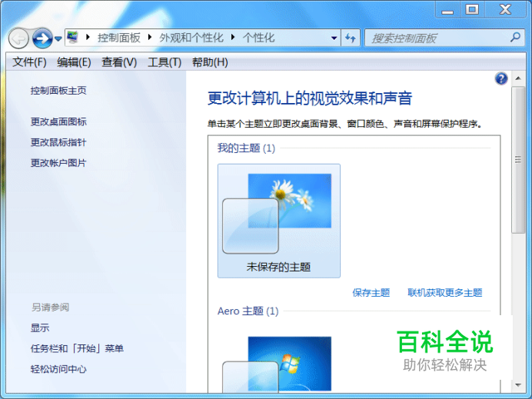Image resolution: width=532 pixels, height=399 pixels.
Task: Click the magnifier search icon
Action: 515,38
